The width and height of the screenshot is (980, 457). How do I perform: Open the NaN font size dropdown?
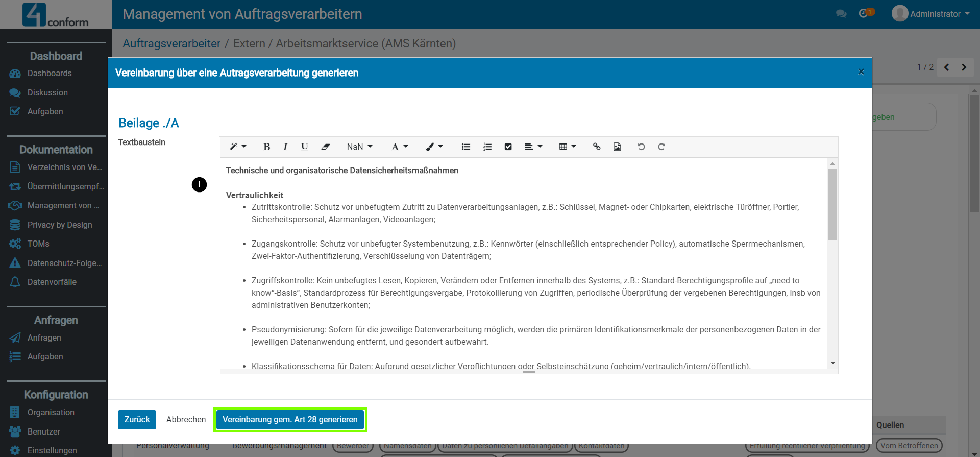click(x=359, y=147)
